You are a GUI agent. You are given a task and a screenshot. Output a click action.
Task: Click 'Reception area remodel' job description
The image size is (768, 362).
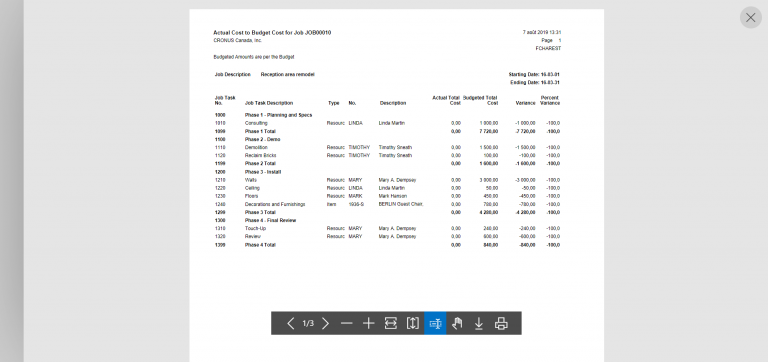tap(288, 74)
